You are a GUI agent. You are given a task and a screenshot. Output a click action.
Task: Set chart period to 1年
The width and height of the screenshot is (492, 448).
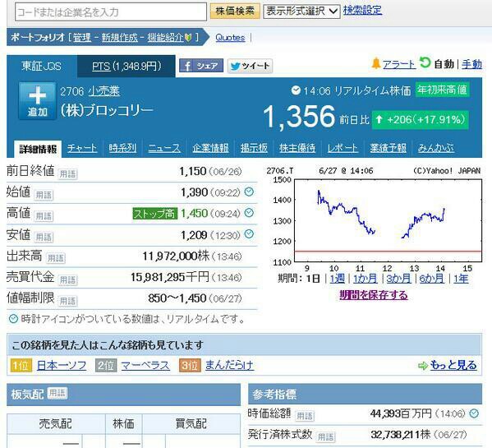coord(461,279)
